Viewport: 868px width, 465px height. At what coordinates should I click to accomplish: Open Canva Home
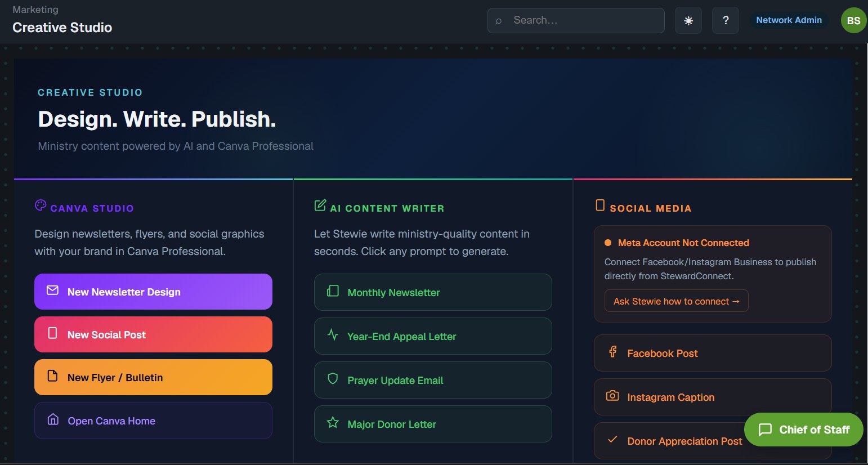tap(153, 421)
